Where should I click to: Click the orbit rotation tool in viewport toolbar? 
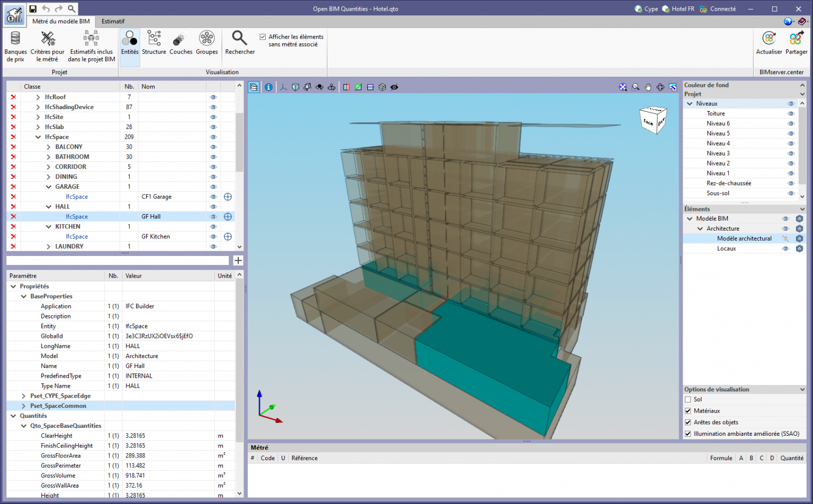(x=660, y=87)
